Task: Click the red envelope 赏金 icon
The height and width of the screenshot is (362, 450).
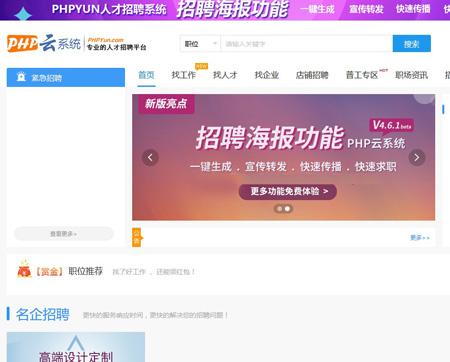Action: coord(24,269)
